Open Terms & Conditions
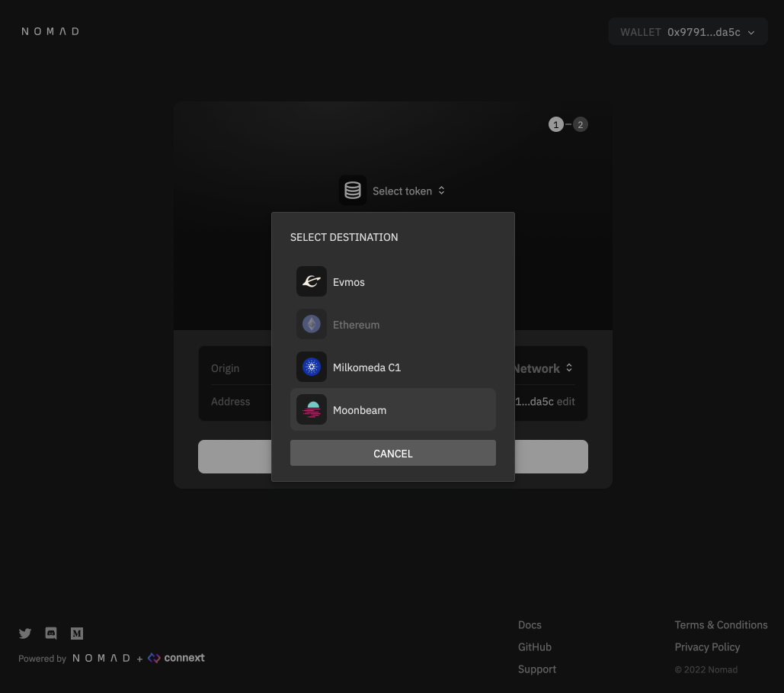This screenshot has width=784, height=693. 721,625
